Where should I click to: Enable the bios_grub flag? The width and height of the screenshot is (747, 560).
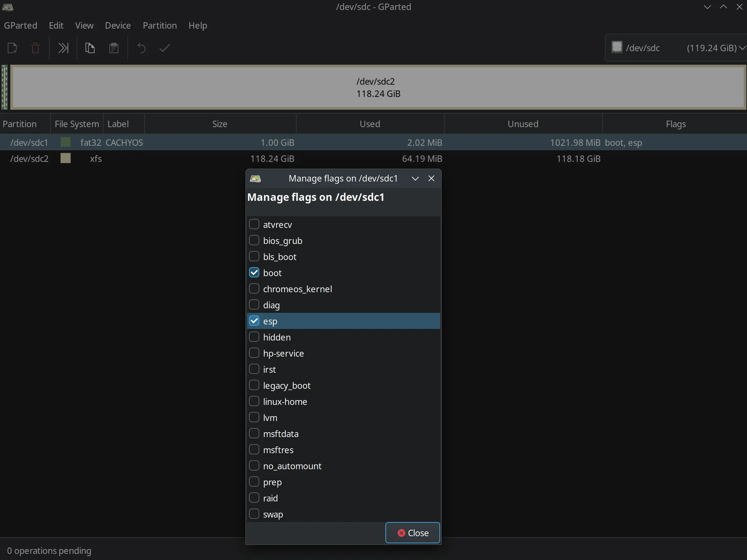(x=254, y=240)
